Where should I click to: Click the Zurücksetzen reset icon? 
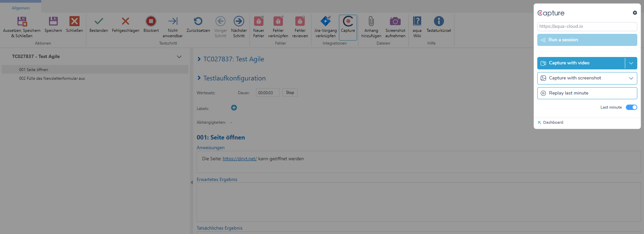(198, 21)
